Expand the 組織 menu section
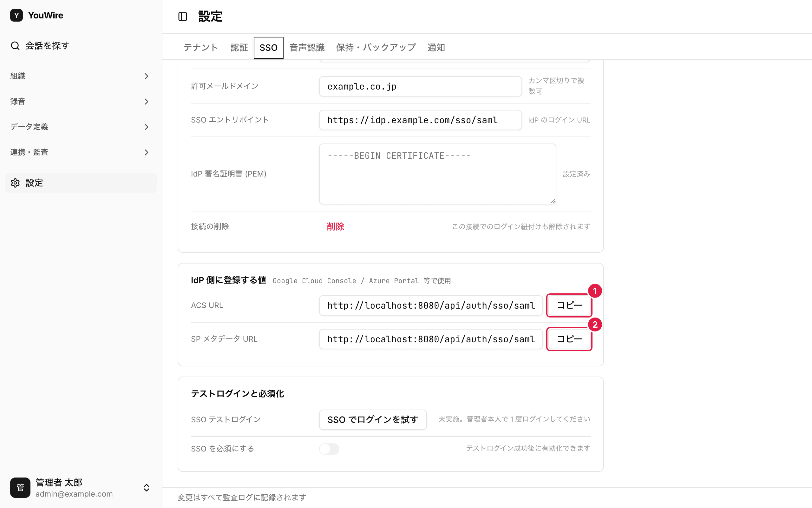The image size is (812, 508). (81, 76)
